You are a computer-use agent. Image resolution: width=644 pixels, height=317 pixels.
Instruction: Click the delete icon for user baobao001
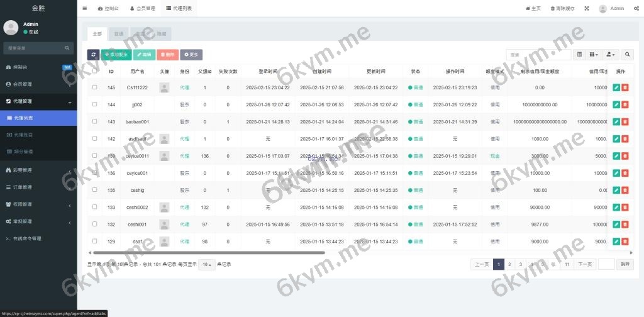click(625, 122)
